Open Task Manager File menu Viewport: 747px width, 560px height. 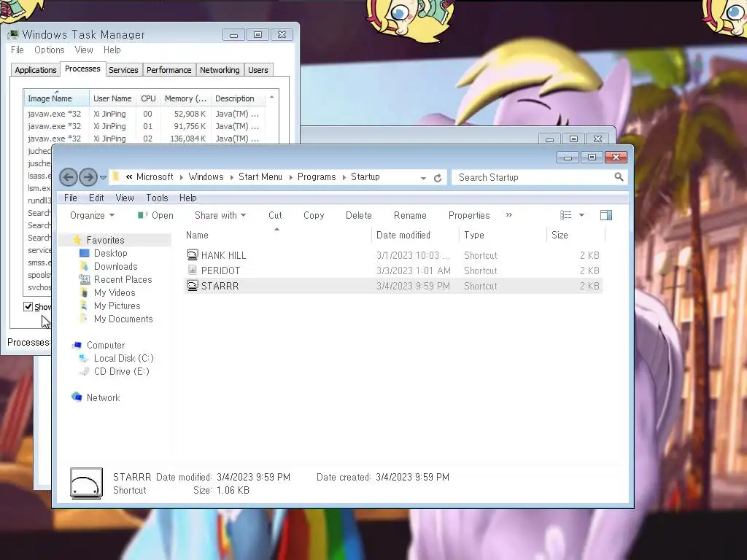[18, 50]
